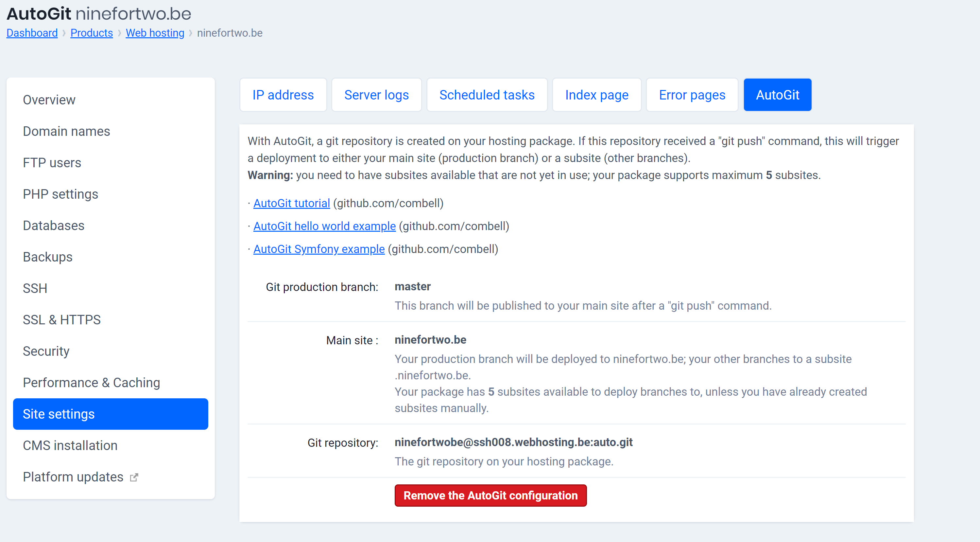This screenshot has width=980, height=542.
Task: Open the AutoGit tutorial link
Action: pyautogui.click(x=291, y=203)
